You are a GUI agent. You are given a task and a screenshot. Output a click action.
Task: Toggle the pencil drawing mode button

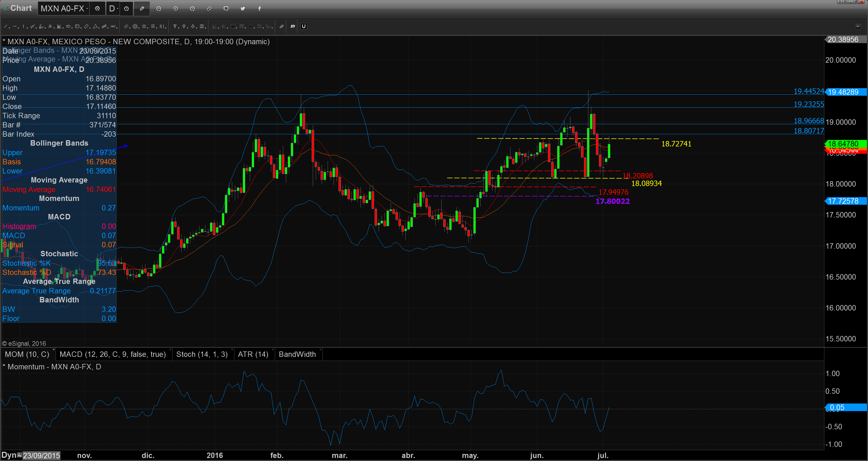(x=142, y=9)
